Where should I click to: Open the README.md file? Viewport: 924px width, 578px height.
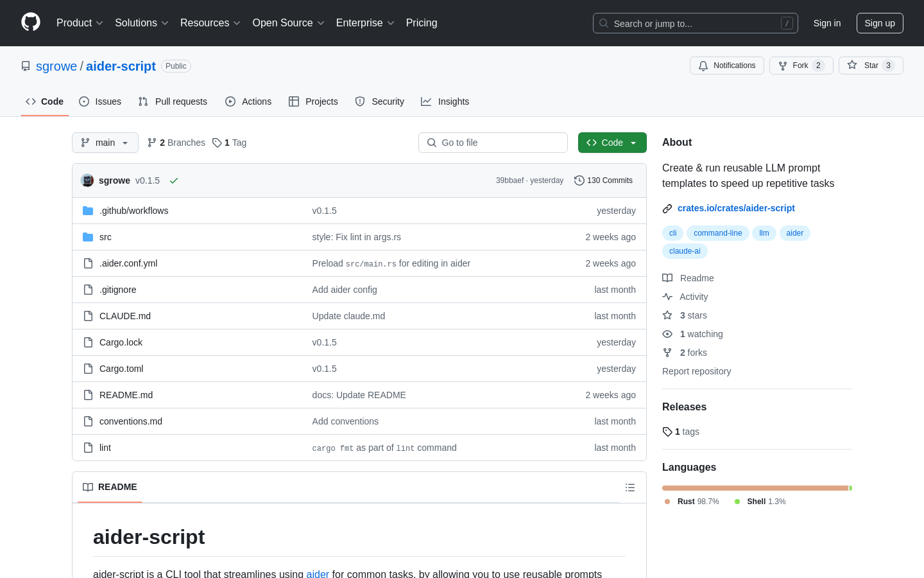pyautogui.click(x=126, y=395)
